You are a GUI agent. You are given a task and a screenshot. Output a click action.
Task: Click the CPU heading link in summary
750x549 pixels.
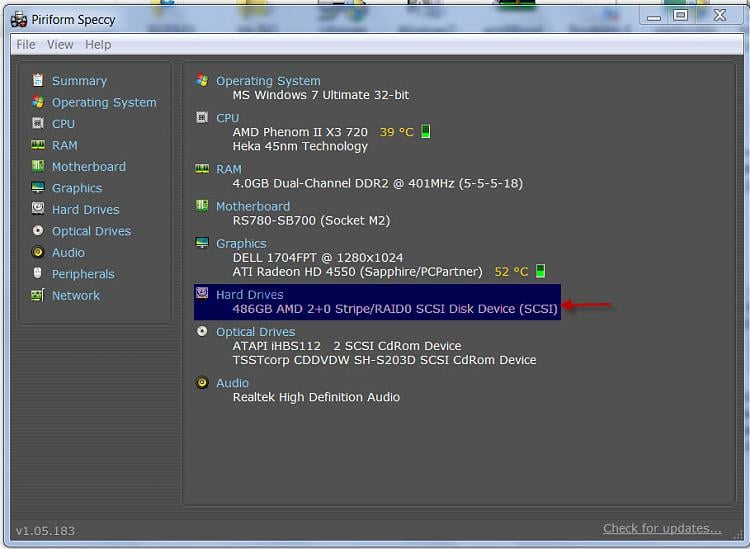pyautogui.click(x=227, y=118)
